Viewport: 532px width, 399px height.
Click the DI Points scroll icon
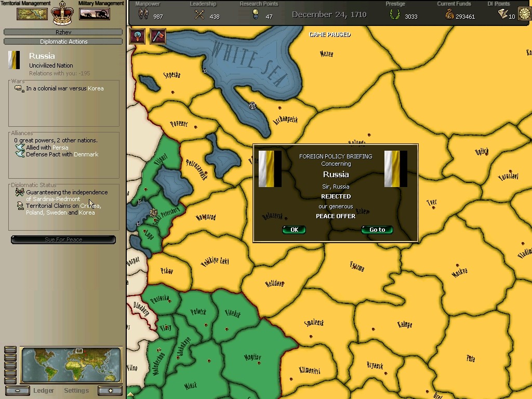point(503,14)
